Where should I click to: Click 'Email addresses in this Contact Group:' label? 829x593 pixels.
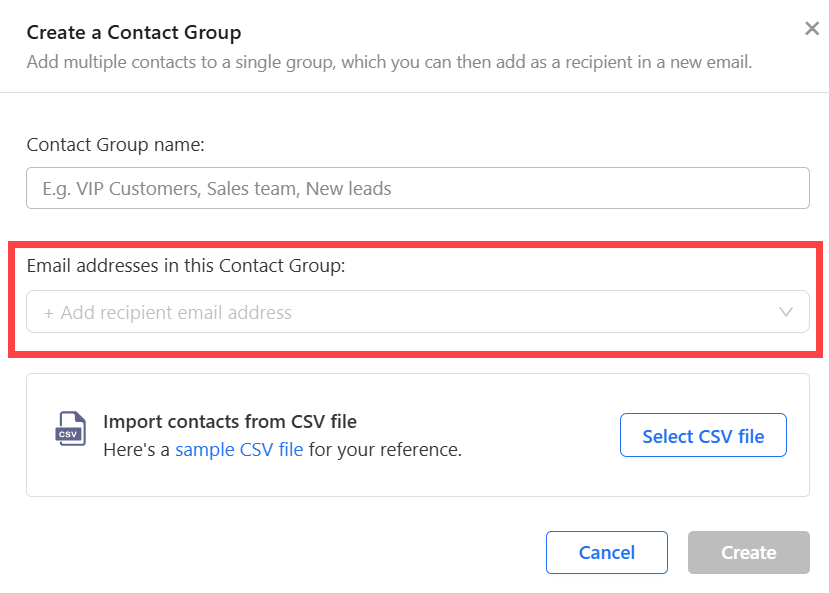pos(186,265)
